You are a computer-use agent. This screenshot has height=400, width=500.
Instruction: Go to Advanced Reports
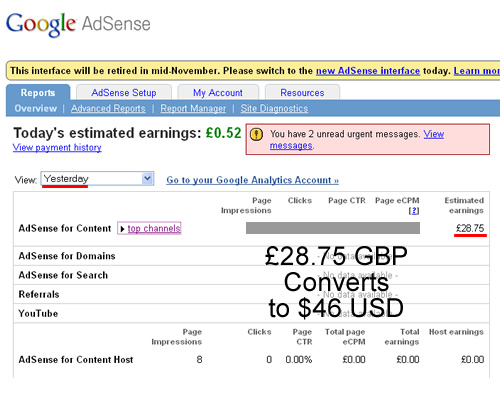108,108
